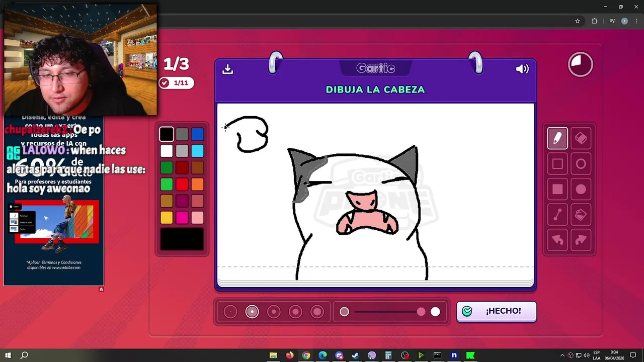Pick the light pink color swatch
The image size is (644, 362).
pyautogui.click(x=197, y=217)
